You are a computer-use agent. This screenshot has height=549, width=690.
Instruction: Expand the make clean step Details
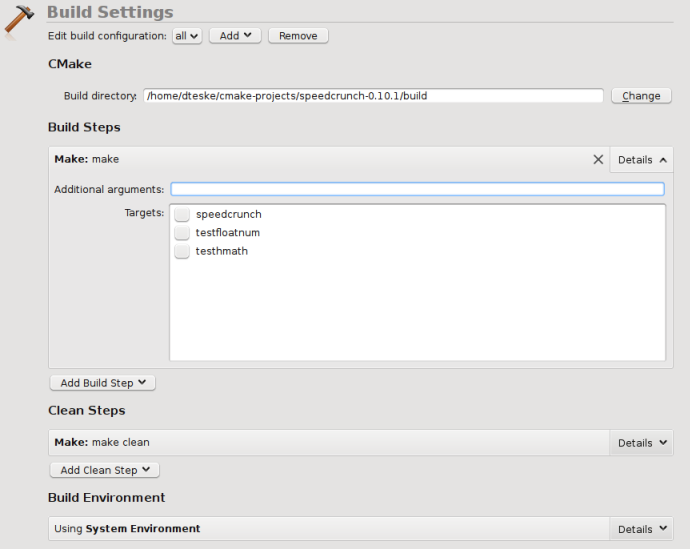pyautogui.click(x=641, y=443)
